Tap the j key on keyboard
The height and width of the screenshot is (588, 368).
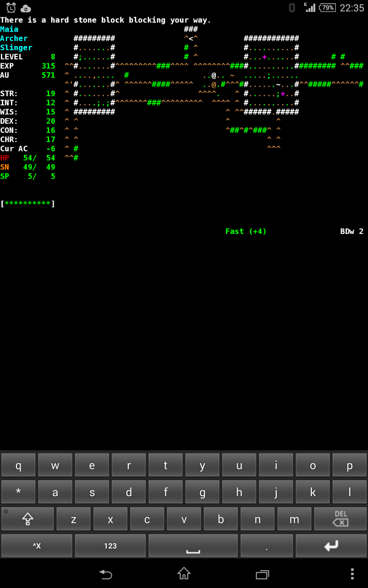click(x=276, y=492)
